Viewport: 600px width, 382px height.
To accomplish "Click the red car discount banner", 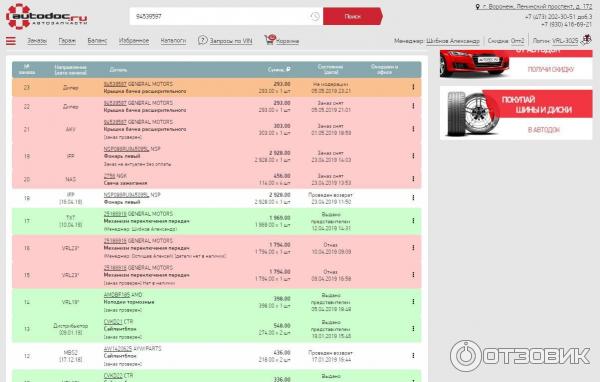I will 516,64.
